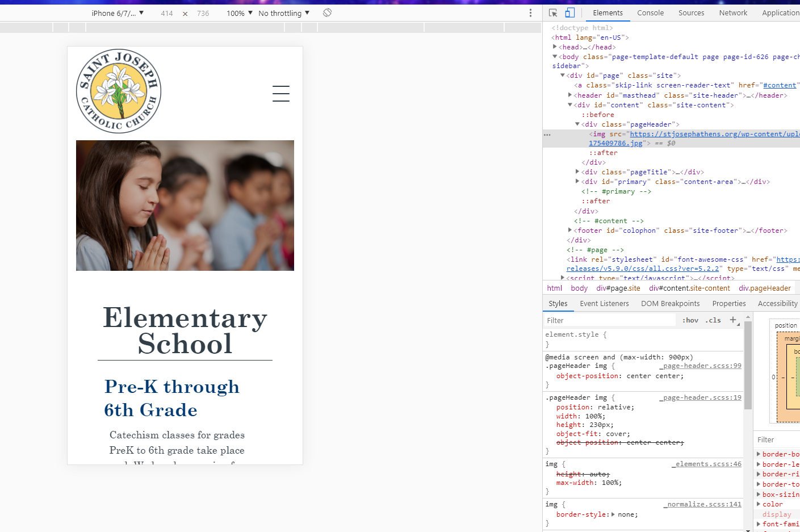The image size is (800, 532).
Task: Open the _page-header.scss:99 source link
Action: coord(702,366)
